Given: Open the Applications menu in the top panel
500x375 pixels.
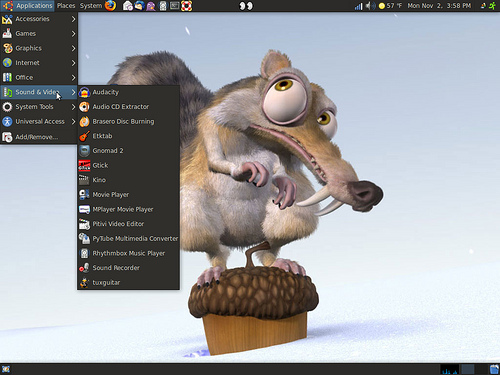Looking at the screenshot, I should (28, 6).
